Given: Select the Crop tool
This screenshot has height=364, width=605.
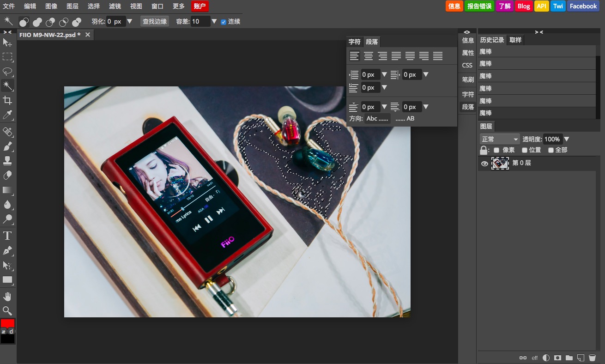Looking at the screenshot, I should pos(7,100).
